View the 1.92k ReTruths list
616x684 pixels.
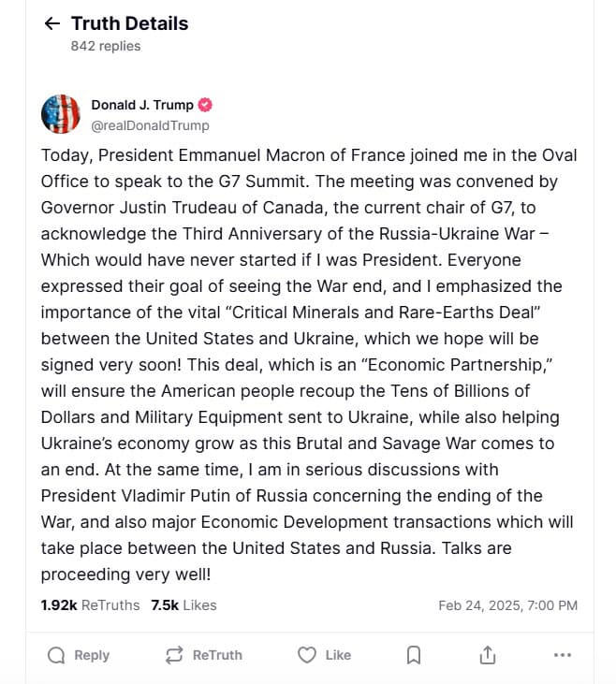pyautogui.click(x=90, y=605)
